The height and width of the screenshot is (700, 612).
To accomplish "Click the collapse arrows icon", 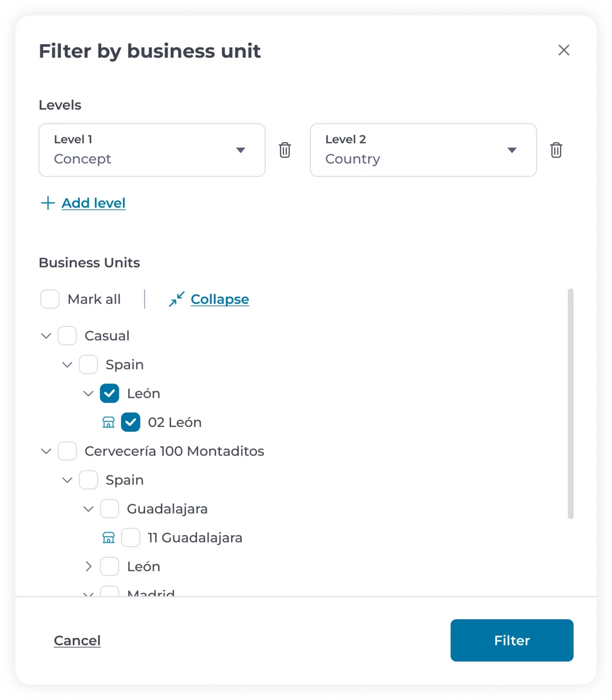I will 177,299.
